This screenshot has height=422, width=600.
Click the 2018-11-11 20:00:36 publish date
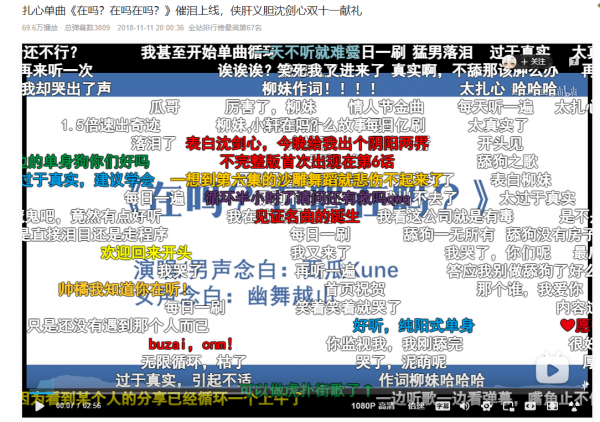pos(150,28)
